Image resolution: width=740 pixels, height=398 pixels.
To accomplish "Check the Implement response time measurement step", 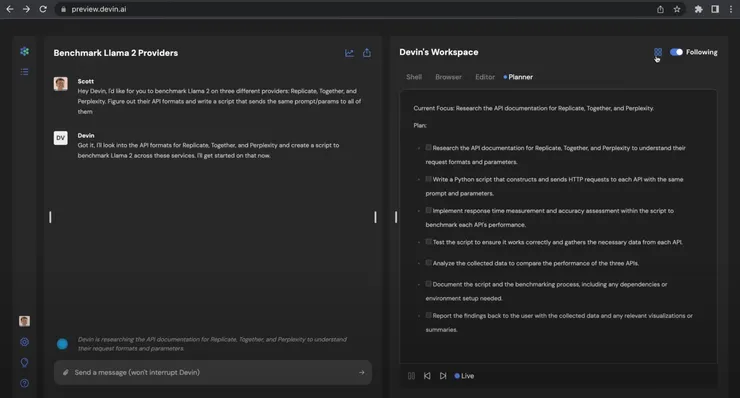I will click(x=429, y=210).
